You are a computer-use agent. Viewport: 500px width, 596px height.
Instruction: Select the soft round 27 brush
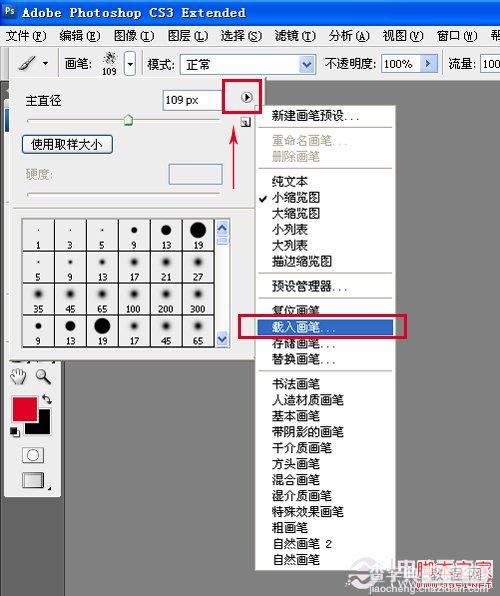tap(198, 267)
